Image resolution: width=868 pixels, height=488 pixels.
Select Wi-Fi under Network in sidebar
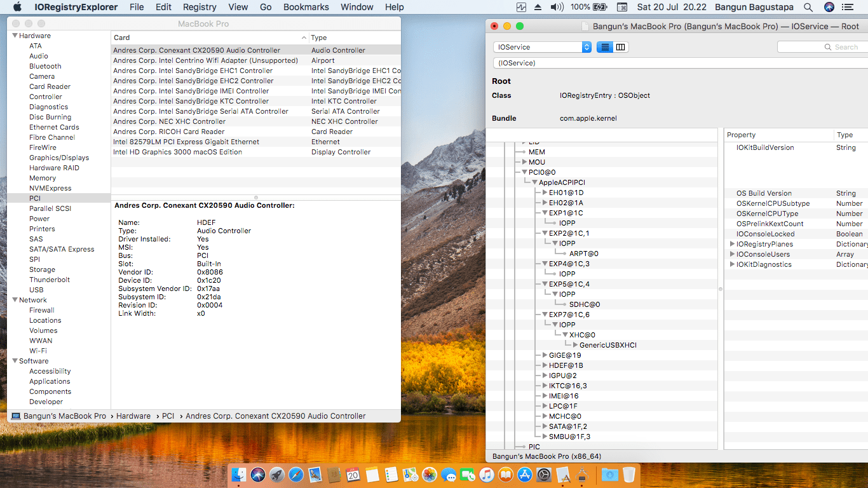click(x=38, y=351)
